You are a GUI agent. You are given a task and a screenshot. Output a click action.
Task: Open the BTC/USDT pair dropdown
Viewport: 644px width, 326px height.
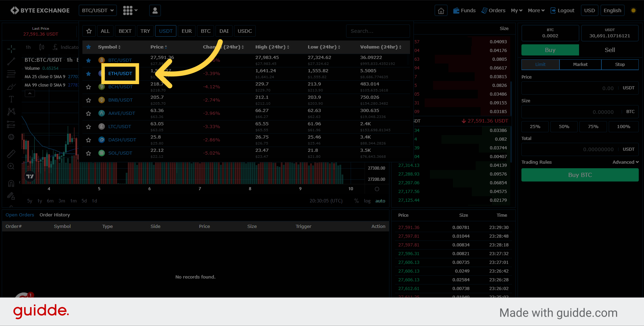98,10
